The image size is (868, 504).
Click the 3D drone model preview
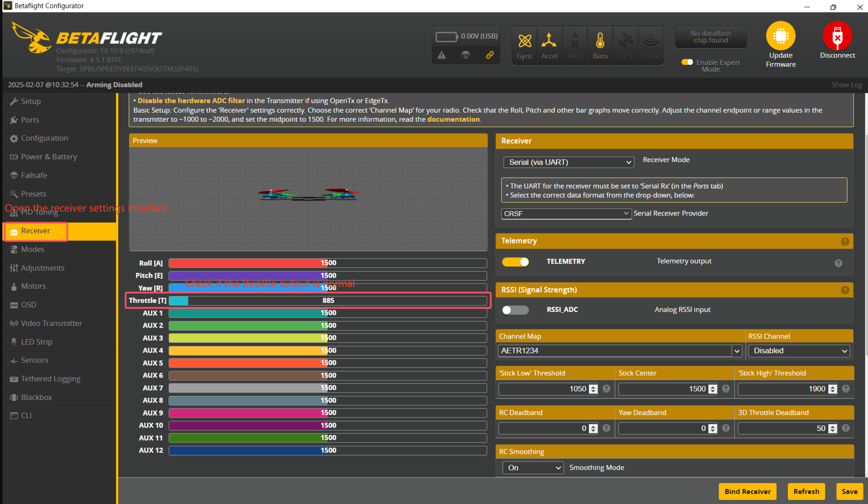tap(309, 195)
